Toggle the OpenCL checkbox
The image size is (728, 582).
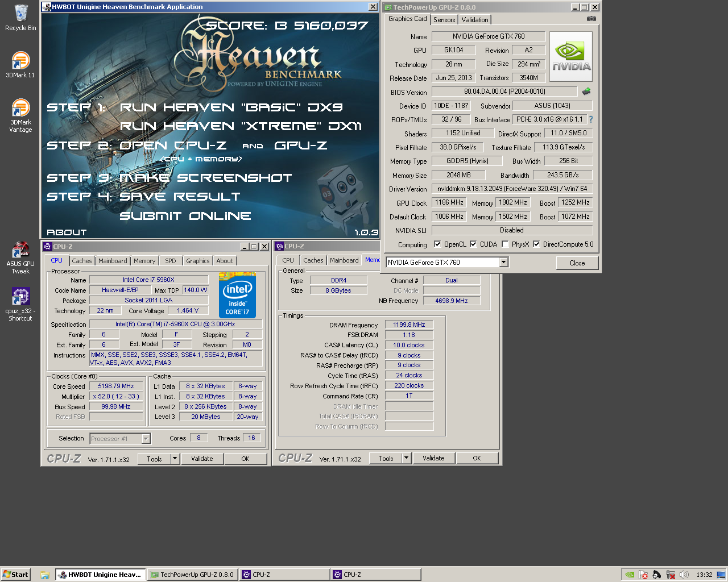(437, 244)
